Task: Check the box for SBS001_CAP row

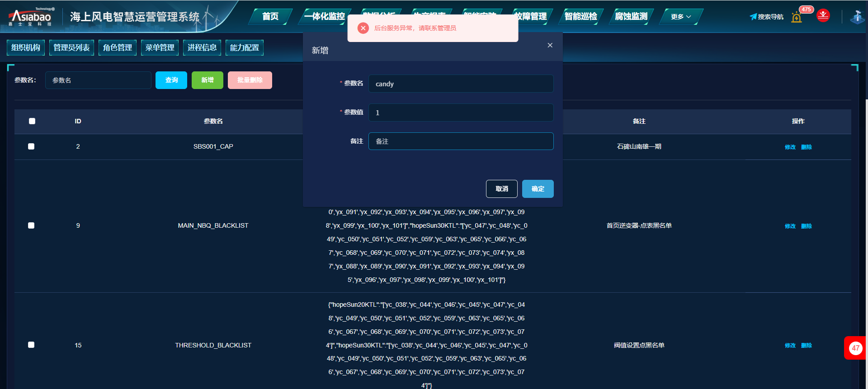Action: click(31, 146)
